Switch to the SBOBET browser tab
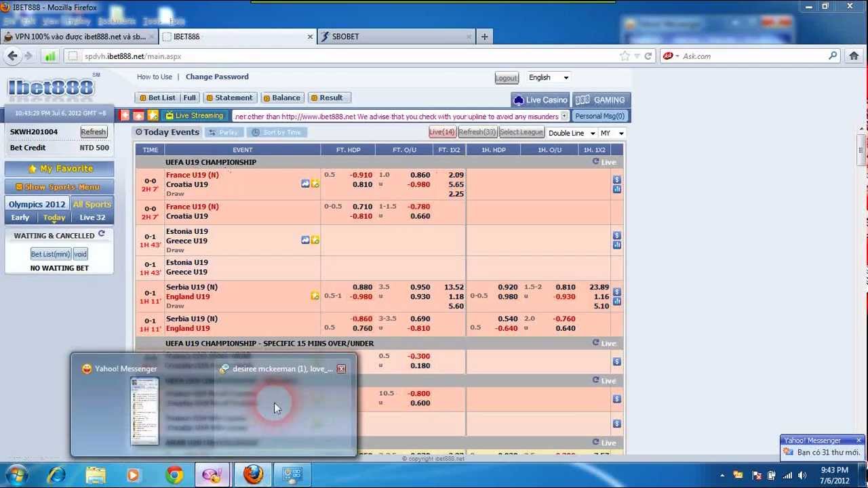868x488 pixels. [x=398, y=37]
